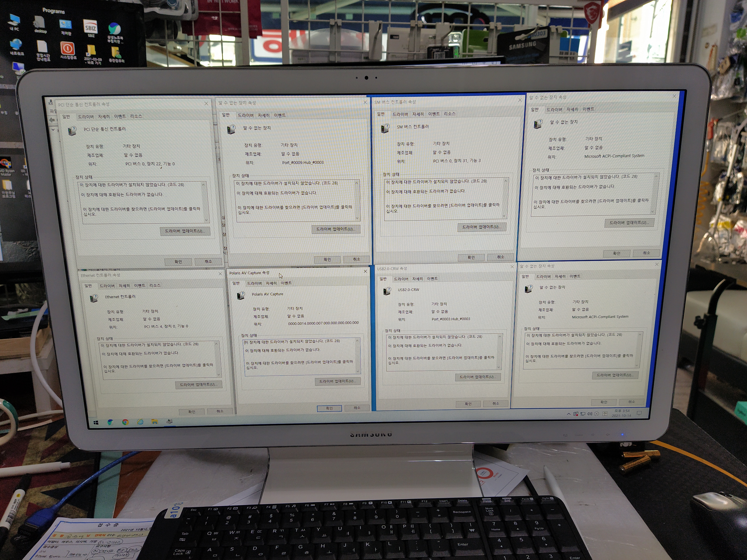Open Internet Explorer from the taskbar
Viewport: 747px width, 560px height.
[x=140, y=422]
